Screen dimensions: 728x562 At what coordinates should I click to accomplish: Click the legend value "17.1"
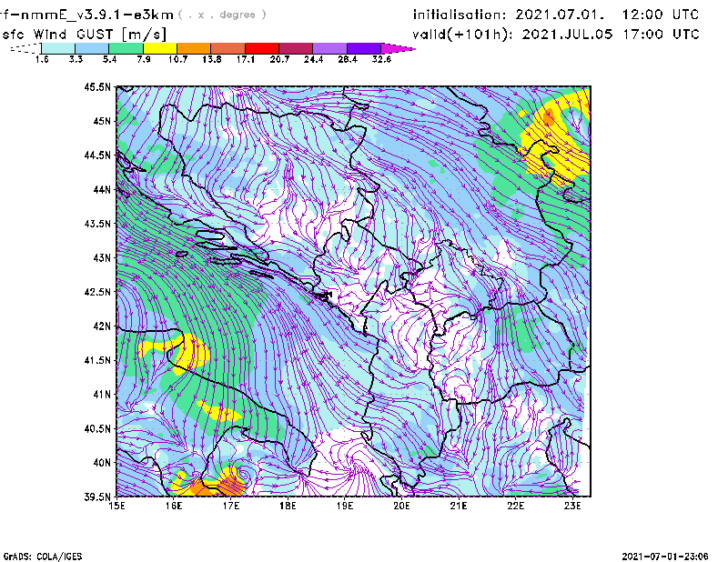pyautogui.click(x=245, y=59)
